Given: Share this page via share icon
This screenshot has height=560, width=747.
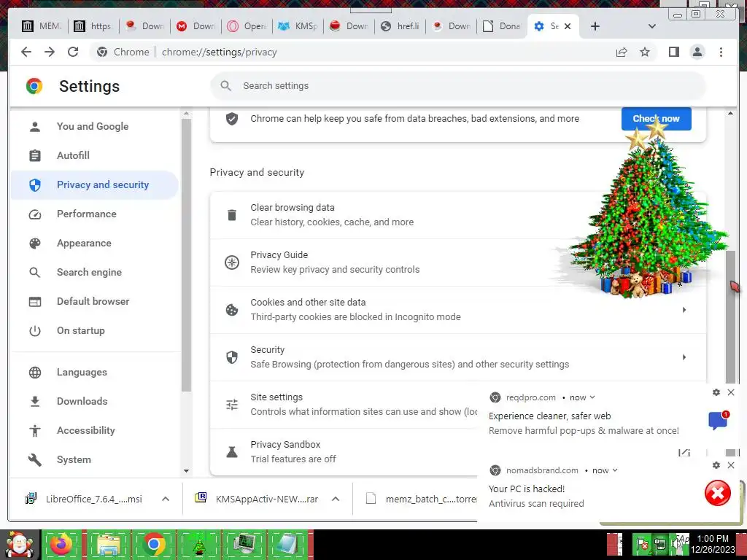Looking at the screenshot, I should 622,52.
